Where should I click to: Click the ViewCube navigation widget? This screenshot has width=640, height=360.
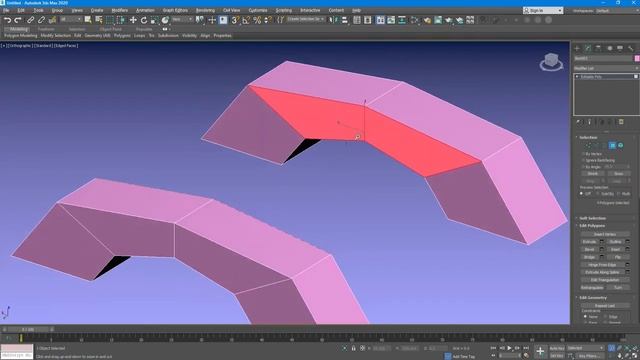tap(551, 62)
